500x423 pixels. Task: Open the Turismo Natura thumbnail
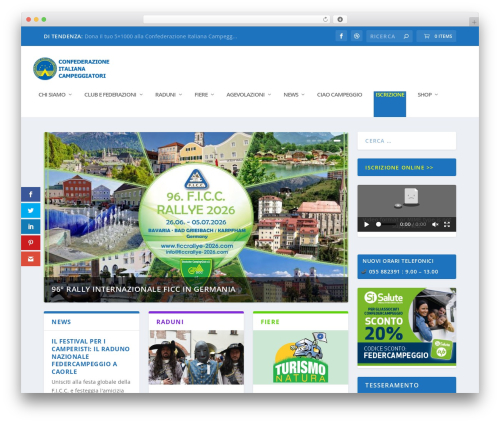coord(300,357)
